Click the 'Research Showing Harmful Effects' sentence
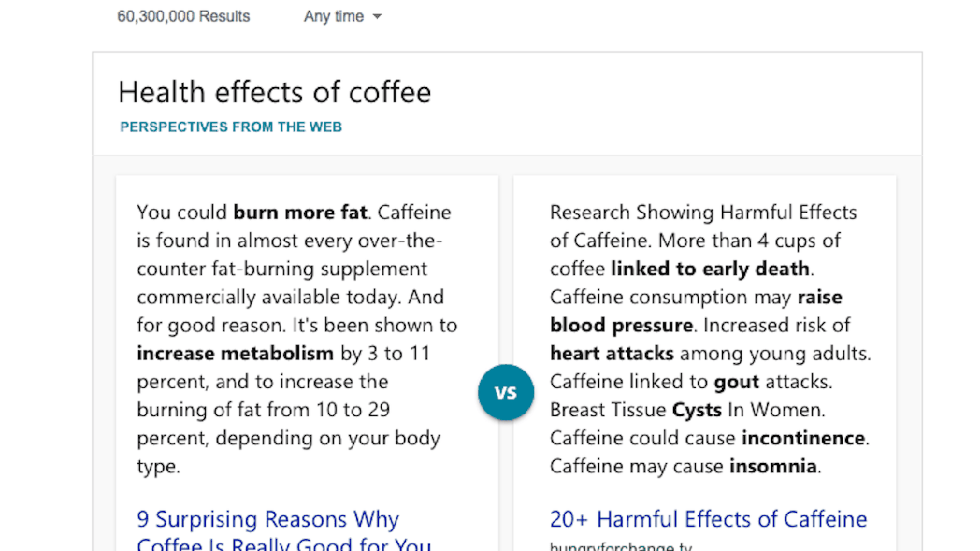980x551 pixels. tap(703, 212)
